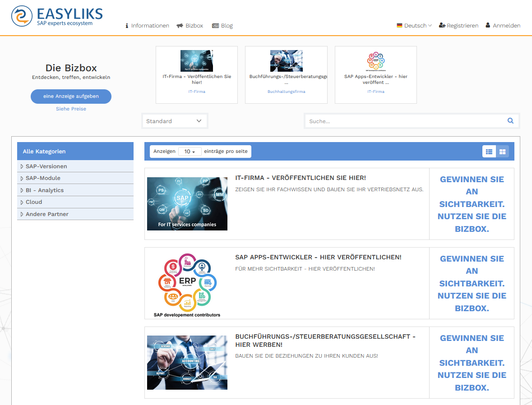This screenshot has width=532, height=405.
Task: Click the search magnifier icon
Action: click(x=510, y=121)
